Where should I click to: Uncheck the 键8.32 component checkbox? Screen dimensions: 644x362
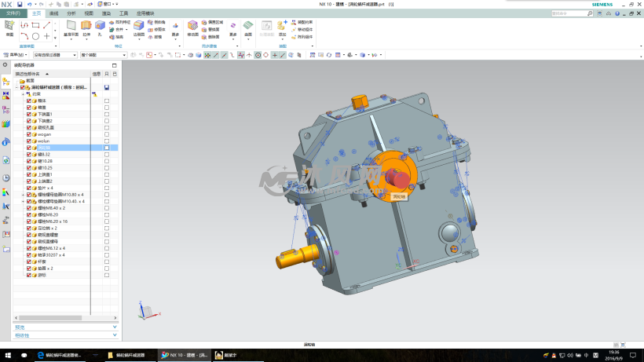(29, 155)
